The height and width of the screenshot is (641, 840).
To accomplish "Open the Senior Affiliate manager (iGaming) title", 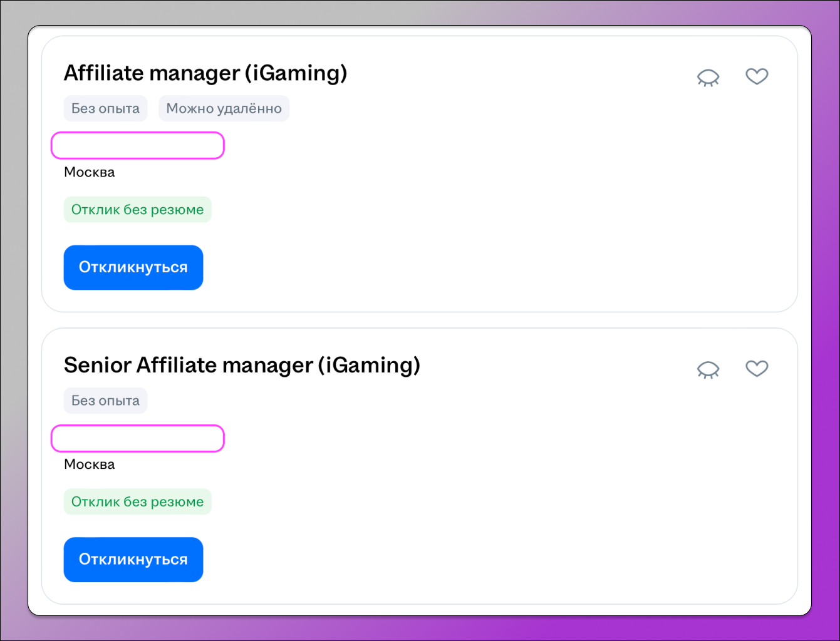I will [x=242, y=366].
